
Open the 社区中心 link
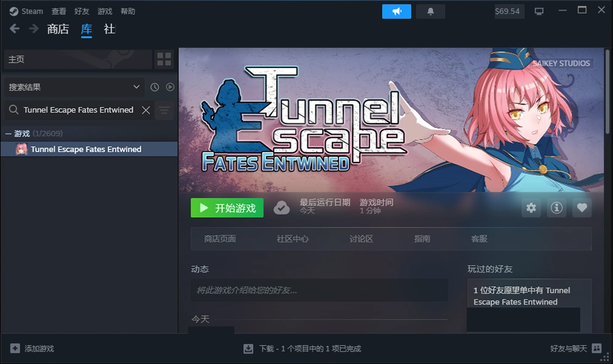pyautogui.click(x=293, y=239)
